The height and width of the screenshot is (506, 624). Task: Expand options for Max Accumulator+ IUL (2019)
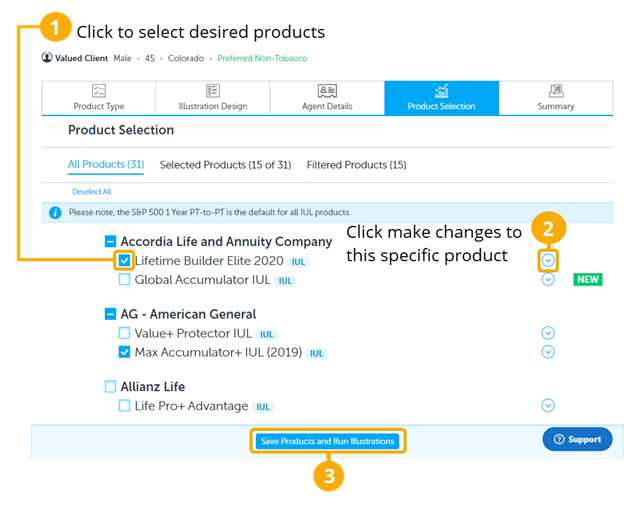pos(548,352)
